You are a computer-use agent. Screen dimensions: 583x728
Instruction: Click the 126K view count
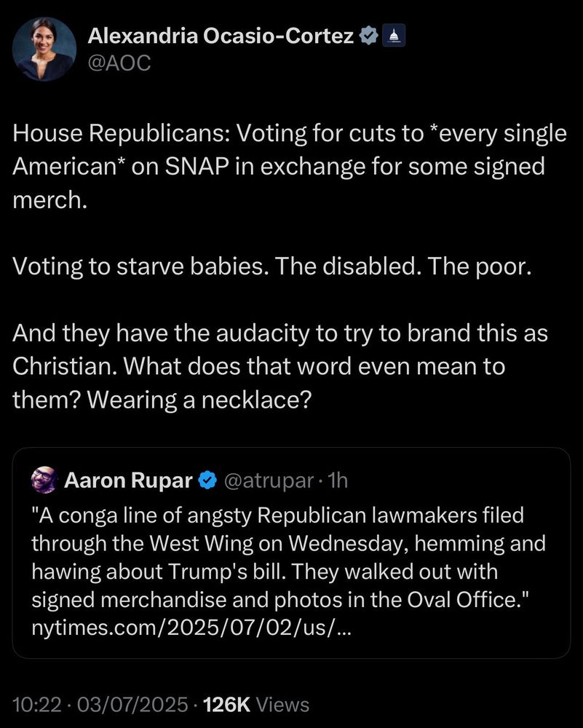227,705
